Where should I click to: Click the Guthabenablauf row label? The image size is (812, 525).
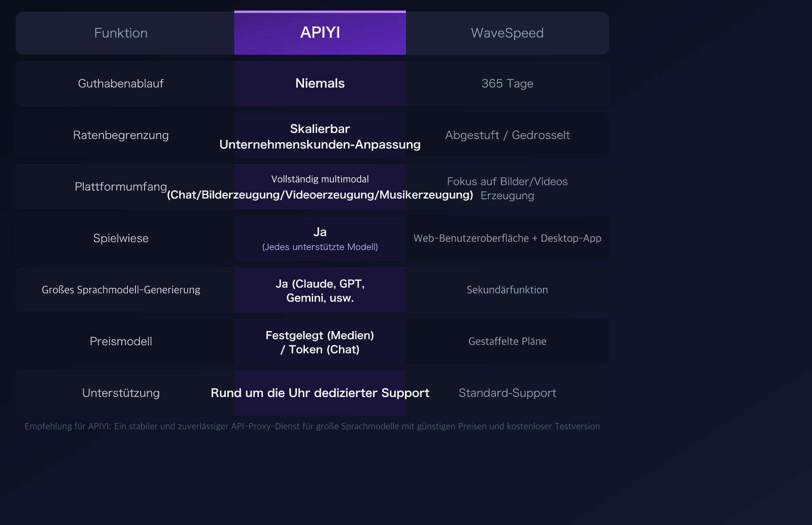coord(121,83)
